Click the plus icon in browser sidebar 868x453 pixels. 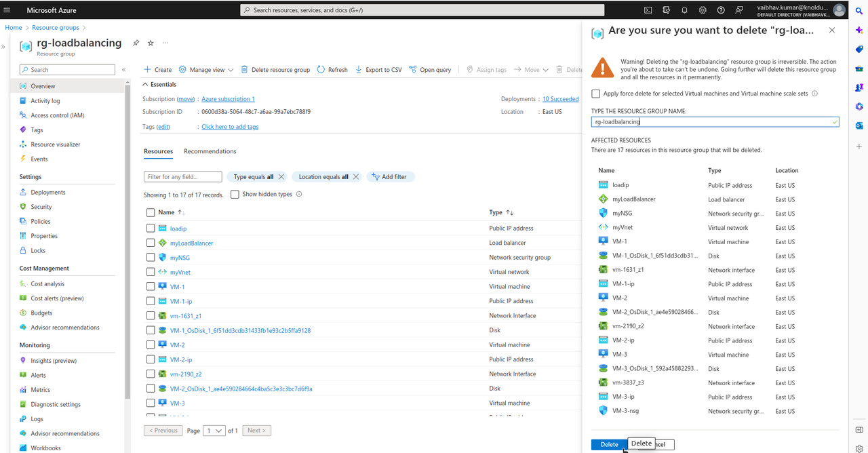(859, 146)
